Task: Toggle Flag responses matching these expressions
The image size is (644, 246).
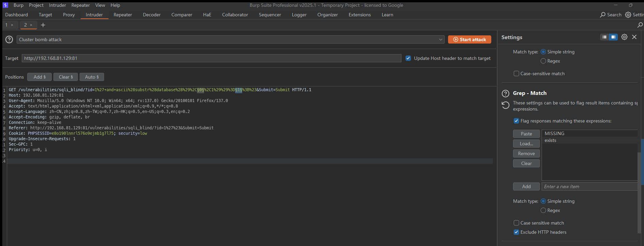Action: (516, 121)
